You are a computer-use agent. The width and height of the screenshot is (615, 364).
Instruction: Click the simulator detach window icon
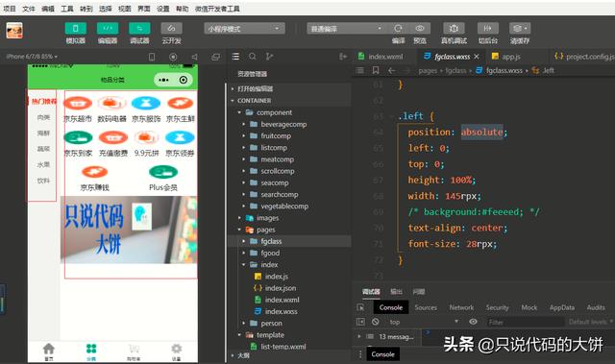pyautogui.click(x=215, y=58)
